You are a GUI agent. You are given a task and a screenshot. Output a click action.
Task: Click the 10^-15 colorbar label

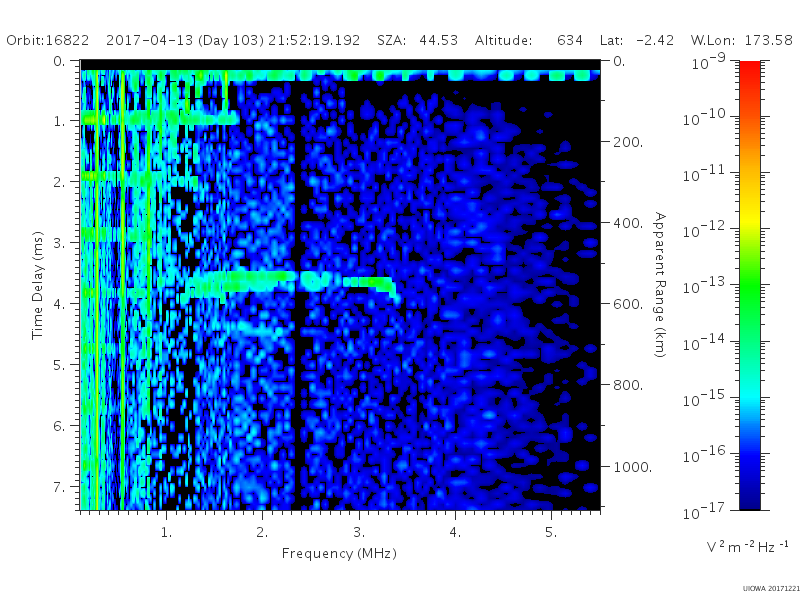click(704, 398)
